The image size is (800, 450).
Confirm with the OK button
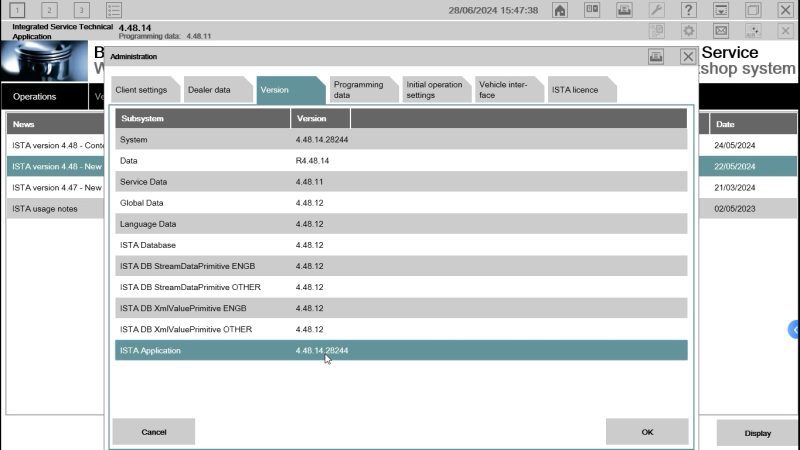coord(647,432)
